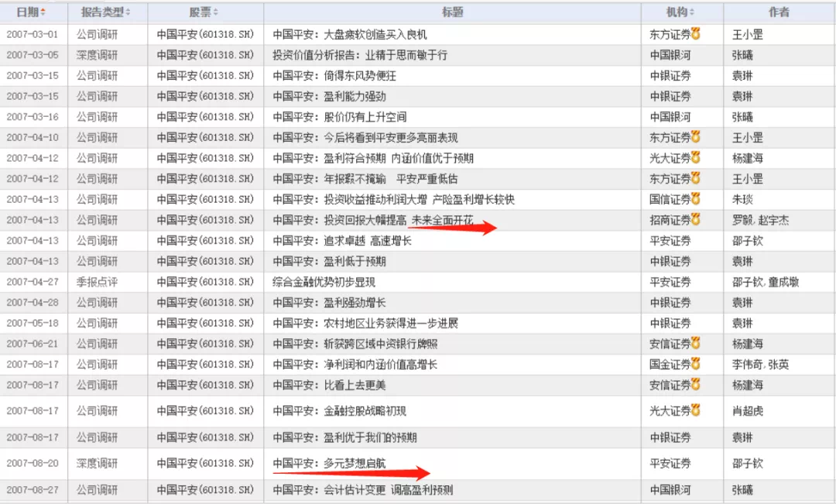
Task: Open report 中国平安：金融控股战略初现
Action: point(339,410)
